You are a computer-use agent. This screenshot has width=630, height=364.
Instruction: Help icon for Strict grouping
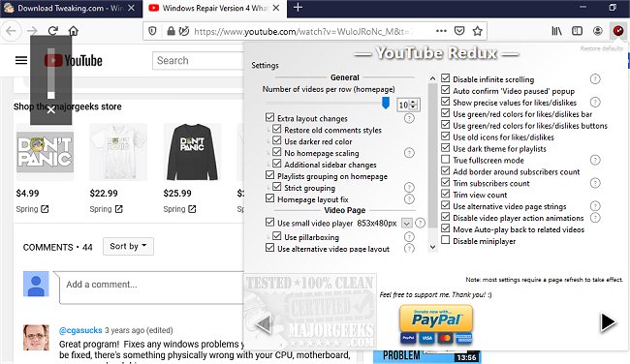point(409,188)
